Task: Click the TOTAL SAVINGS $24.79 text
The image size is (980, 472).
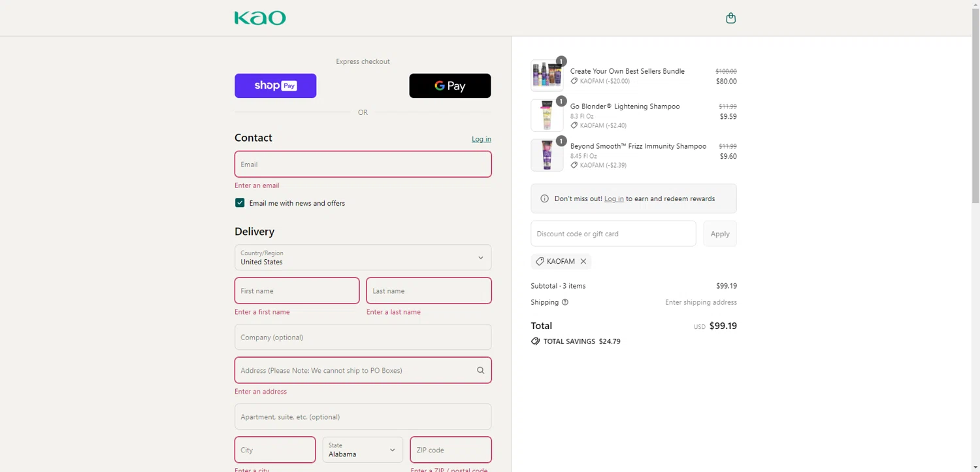Action: [x=581, y=341]
